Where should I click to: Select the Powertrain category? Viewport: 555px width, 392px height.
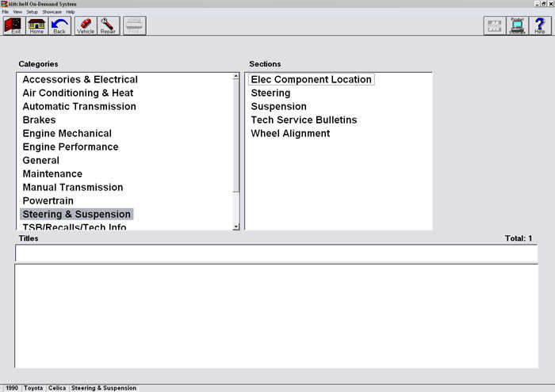click(x=48, y=200)
